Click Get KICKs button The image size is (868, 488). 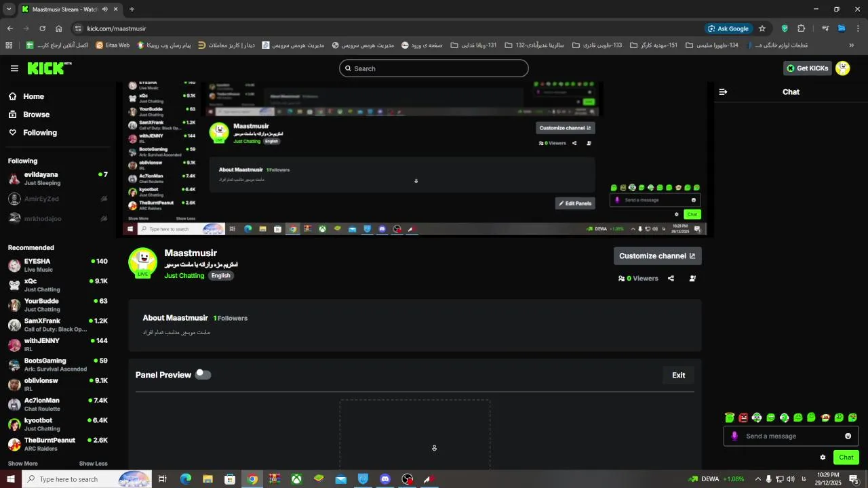[x=807, y=68]
